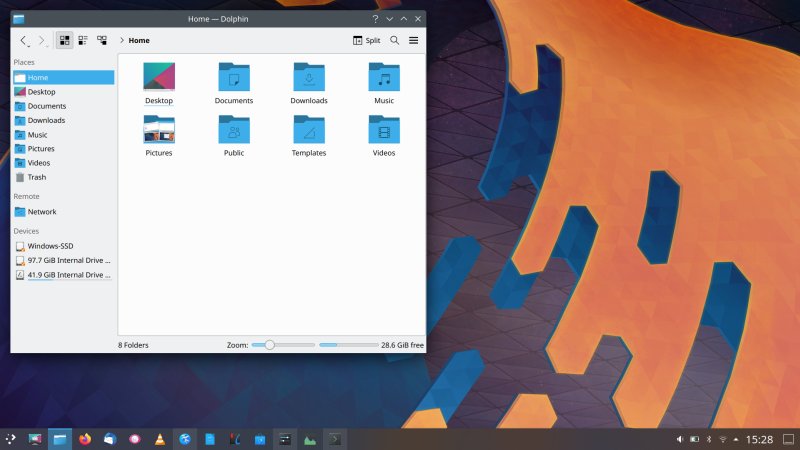The image size is (800, 450).
Task: Open Network under Remote section
Action: coord(63,212)
